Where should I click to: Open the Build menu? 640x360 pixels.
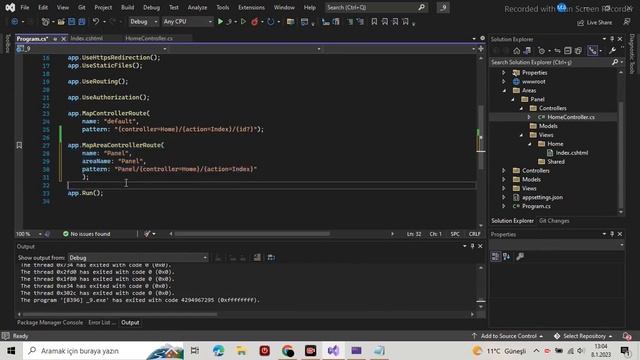tap(127, 7)
